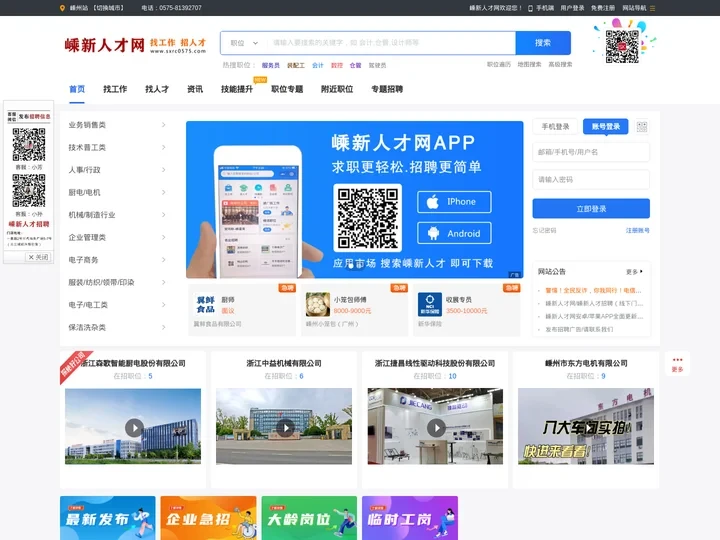Click the three-dot 更多 companies icon
Viewport: 720px width, 540px height.
pos(677,360)
